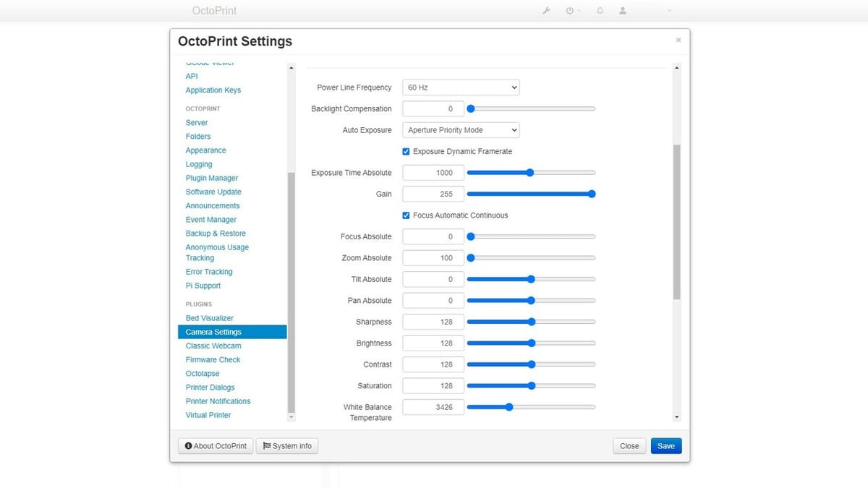Select Camera Settings plugin entry
The width and height of the screenshot is (868, 488).
[232, 332]
